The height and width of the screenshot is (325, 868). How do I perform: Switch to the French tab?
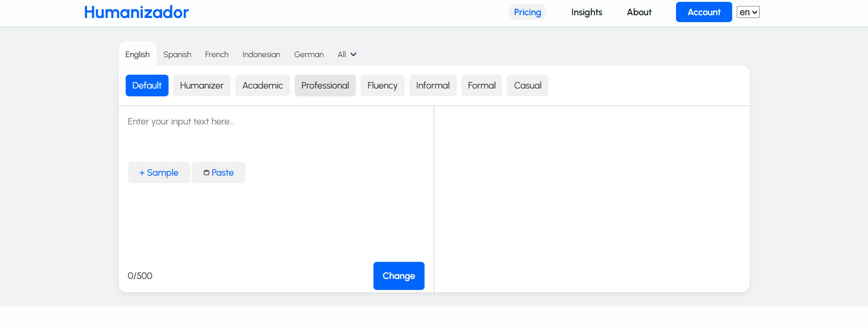[216, 54]
